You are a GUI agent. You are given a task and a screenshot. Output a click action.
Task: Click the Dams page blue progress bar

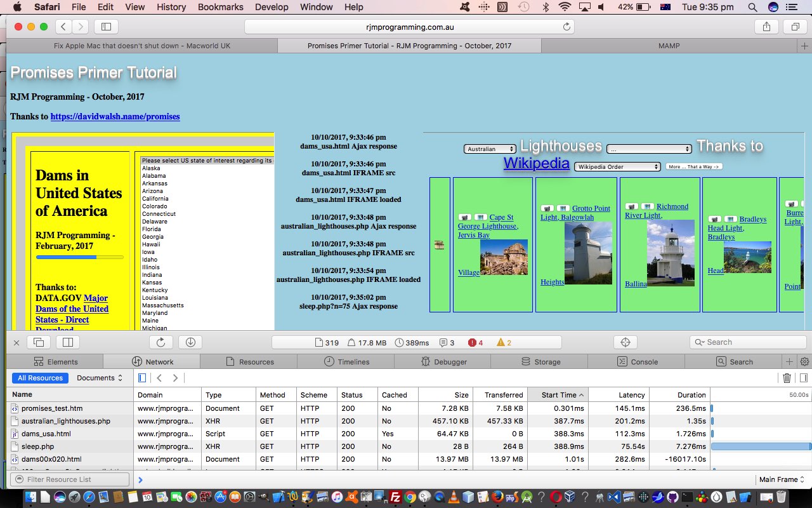80,257
